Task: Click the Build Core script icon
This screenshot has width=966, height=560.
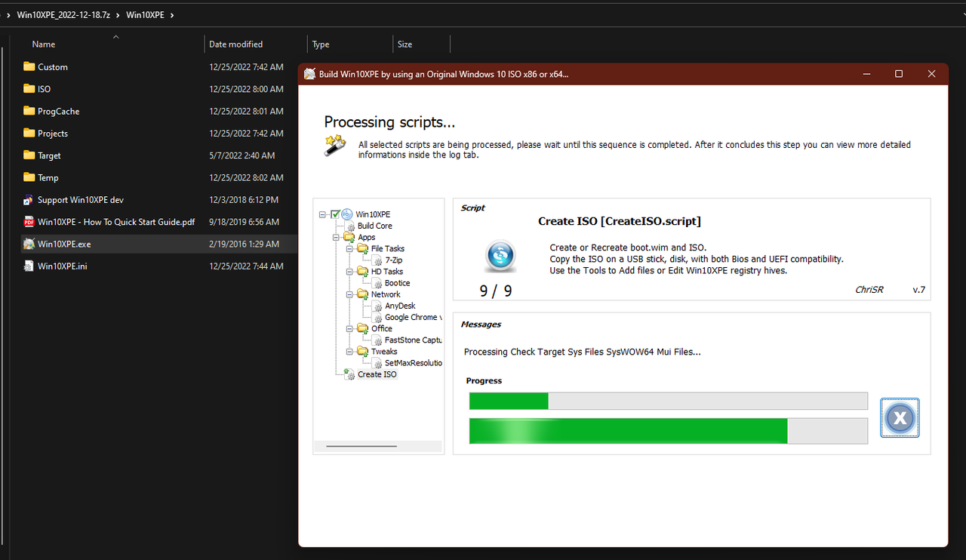Action: (x=349, y=226)
